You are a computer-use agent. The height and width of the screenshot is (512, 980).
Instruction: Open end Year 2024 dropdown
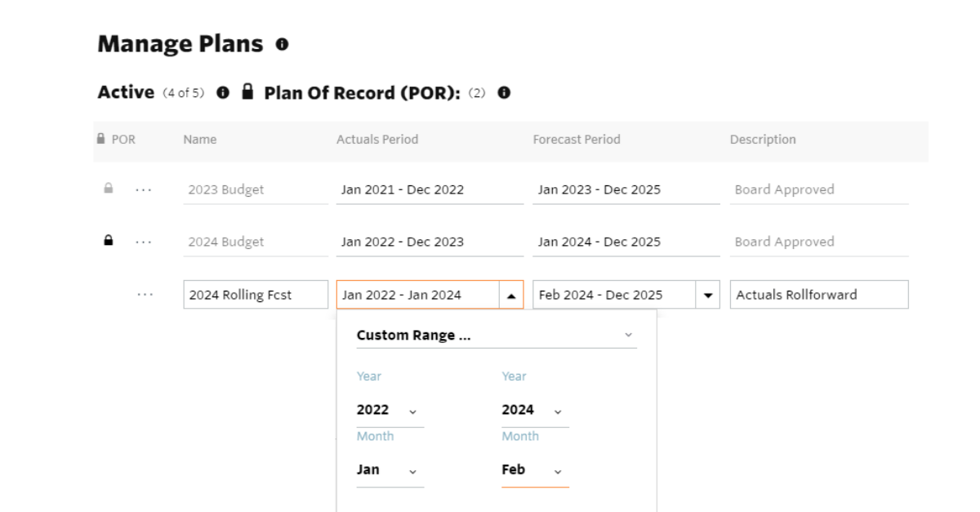[x=535, y=411]
